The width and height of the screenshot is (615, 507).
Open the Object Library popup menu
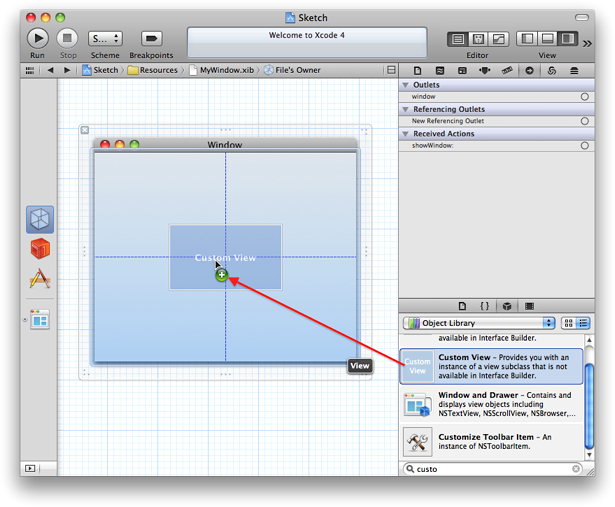pyautogui.click(x=479, y=323)
